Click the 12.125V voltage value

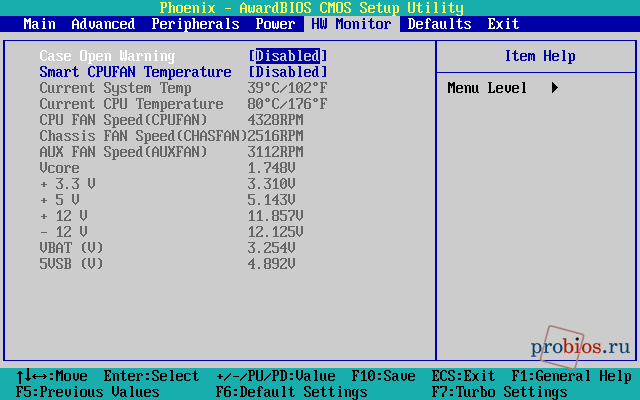point(276,232)
